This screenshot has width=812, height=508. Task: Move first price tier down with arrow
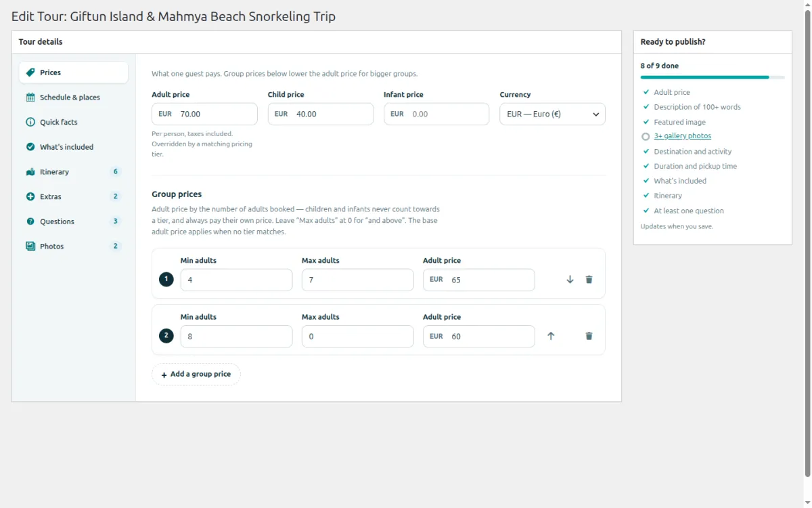pyautogui.click(x=570, y=280)
